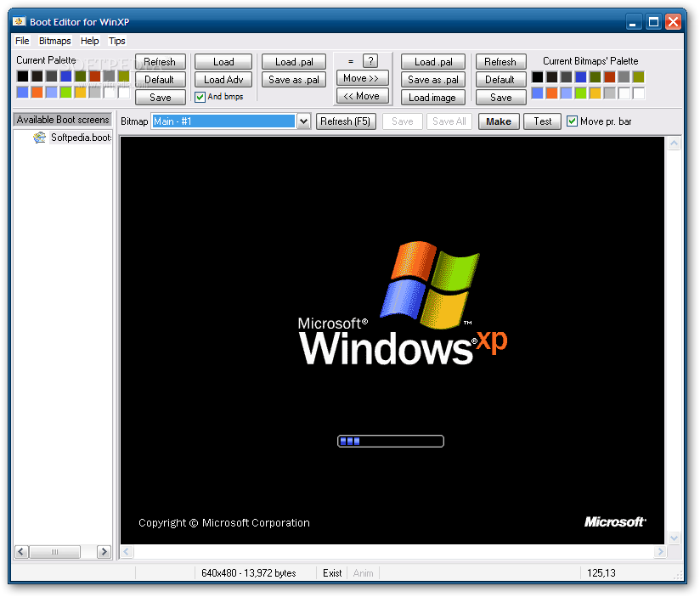Click the Make button

click(x=499, y=121)
